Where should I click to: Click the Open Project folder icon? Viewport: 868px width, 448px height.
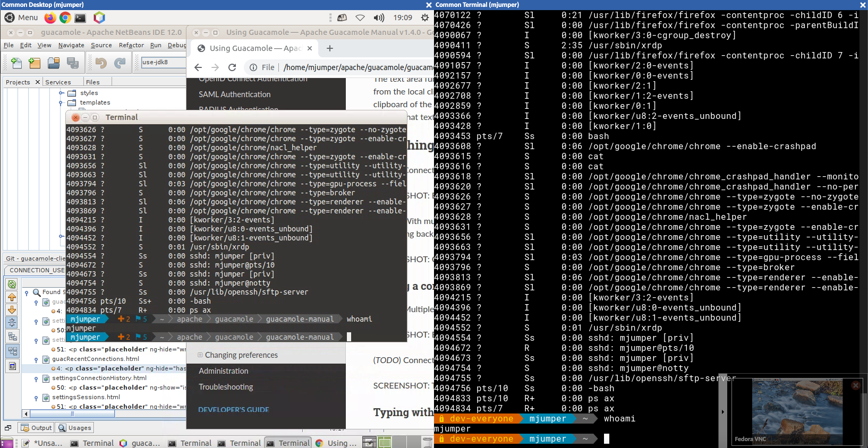coord(54,63)
